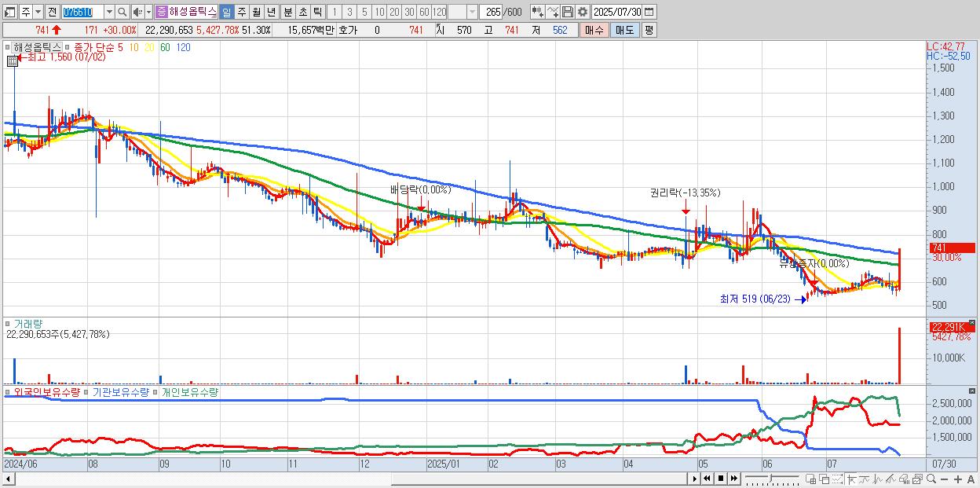Click the 주 button in toolbar
Screen dimensions: 980x488
[26, 12]
